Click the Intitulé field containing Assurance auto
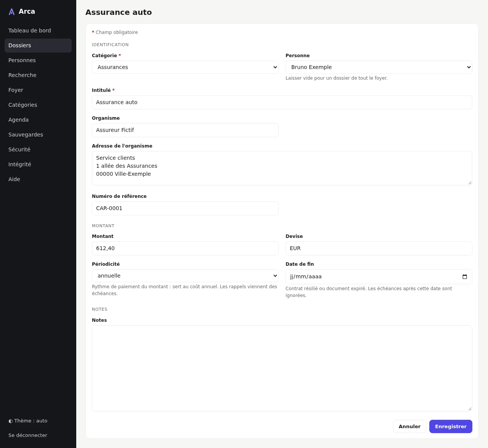 click(282, 102)
